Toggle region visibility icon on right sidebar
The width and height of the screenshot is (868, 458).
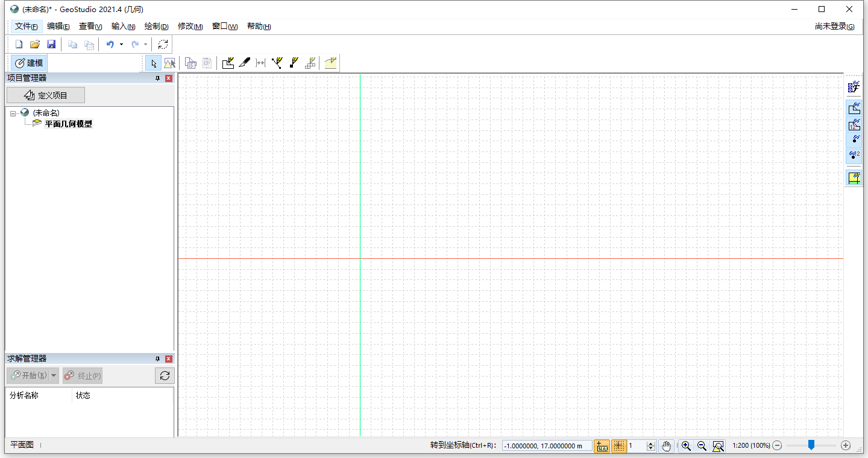pos(854,108)
